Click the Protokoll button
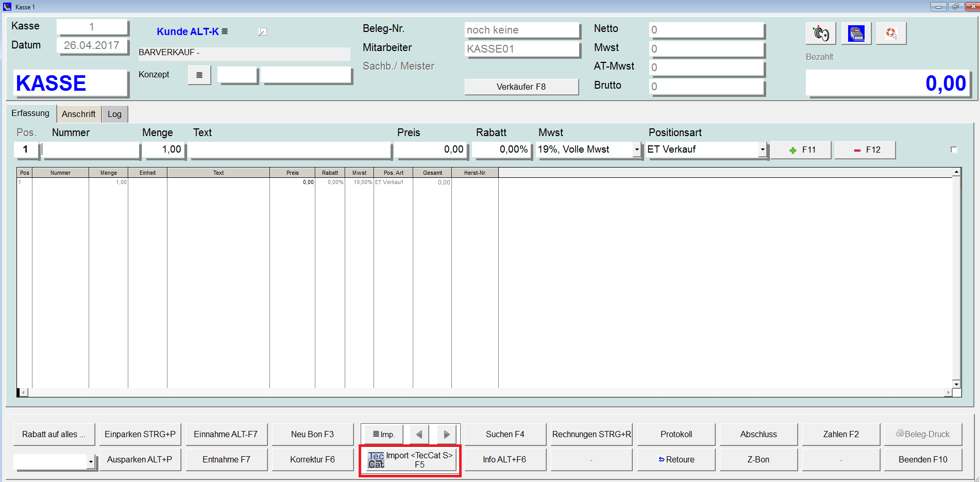The width and height of the screenshot is (980, 482). click(676, 435)
